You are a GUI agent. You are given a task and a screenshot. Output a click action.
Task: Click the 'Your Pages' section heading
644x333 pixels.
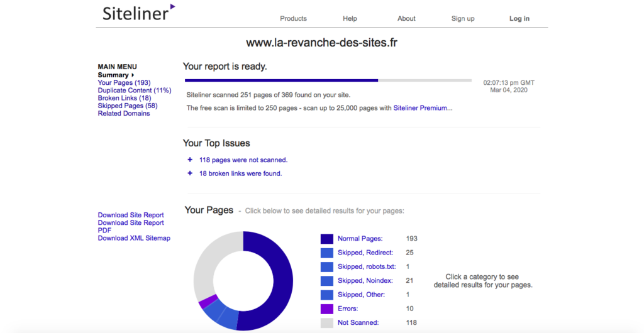tap(209, 210)
